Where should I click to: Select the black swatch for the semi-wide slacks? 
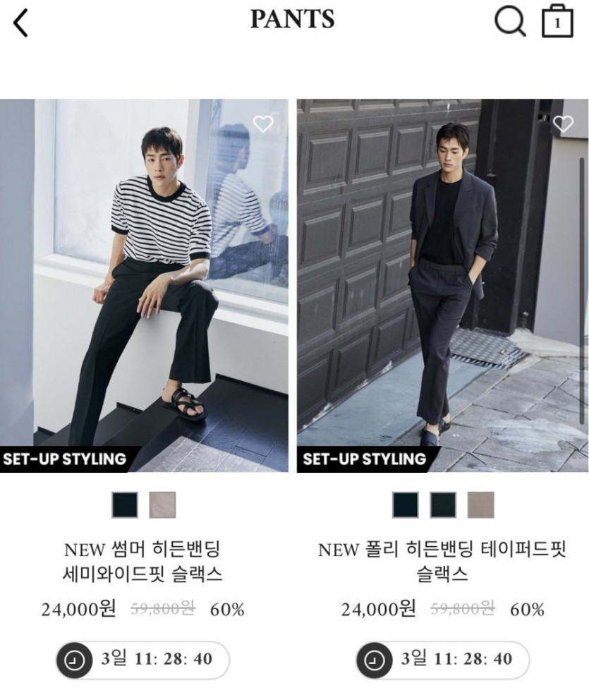(125, 505)
